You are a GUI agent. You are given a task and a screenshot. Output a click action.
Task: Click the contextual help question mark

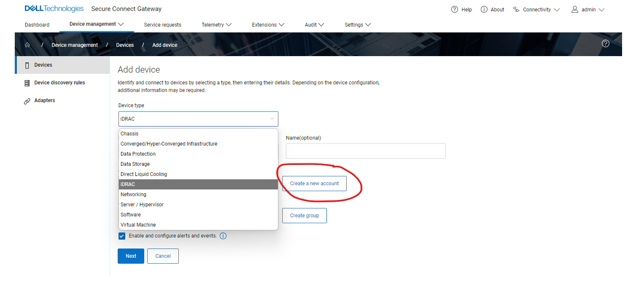pos(606,43)
